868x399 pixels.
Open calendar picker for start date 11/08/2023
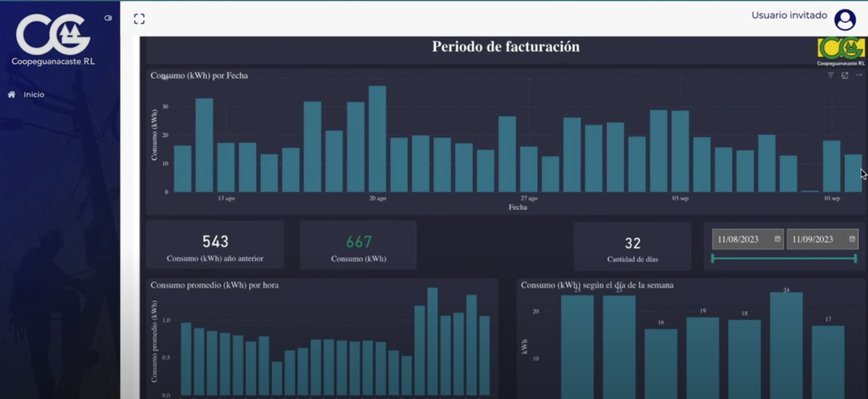(776, 240)
